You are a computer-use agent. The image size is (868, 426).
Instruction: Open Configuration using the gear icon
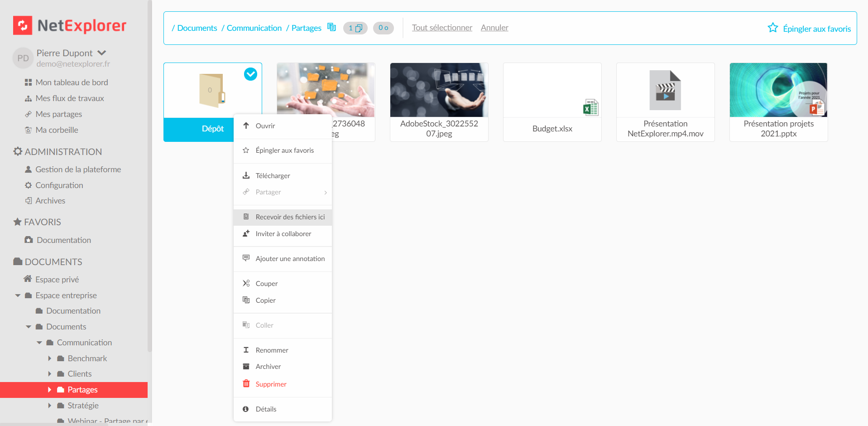pos(28,185)
